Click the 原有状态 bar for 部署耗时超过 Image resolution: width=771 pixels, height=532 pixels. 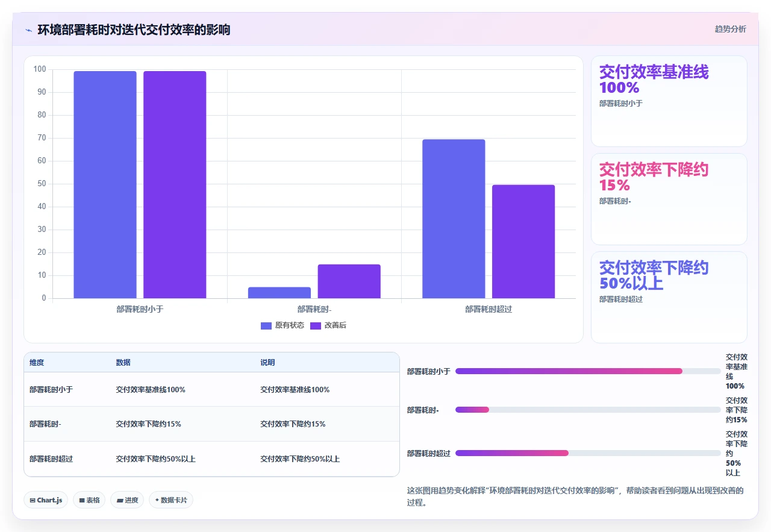(x=454, y=219)
